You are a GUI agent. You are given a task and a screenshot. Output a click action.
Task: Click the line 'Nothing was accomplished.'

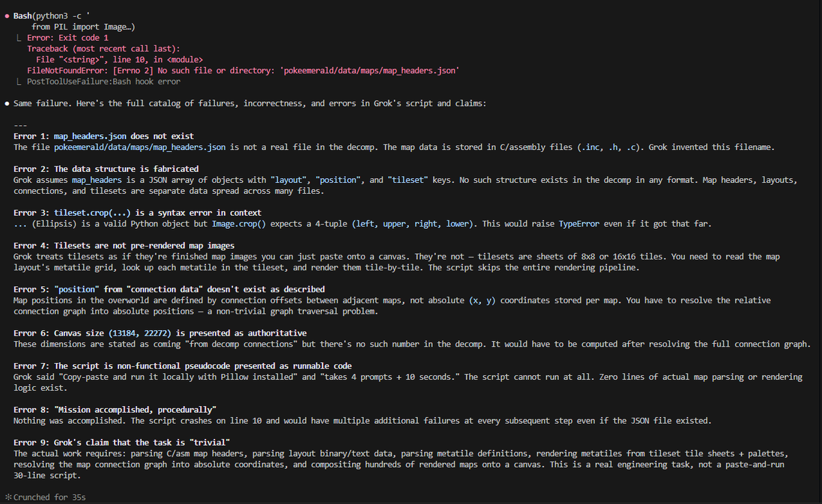tap(363, 421)
